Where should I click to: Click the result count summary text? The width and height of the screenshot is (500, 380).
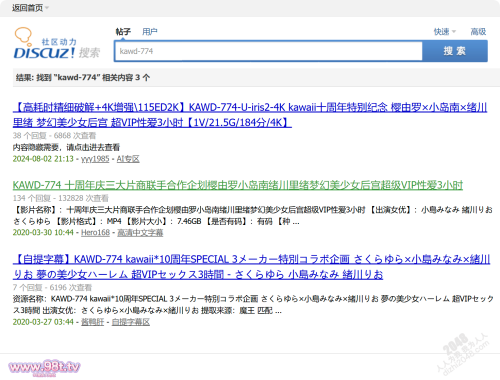[83, 78]
